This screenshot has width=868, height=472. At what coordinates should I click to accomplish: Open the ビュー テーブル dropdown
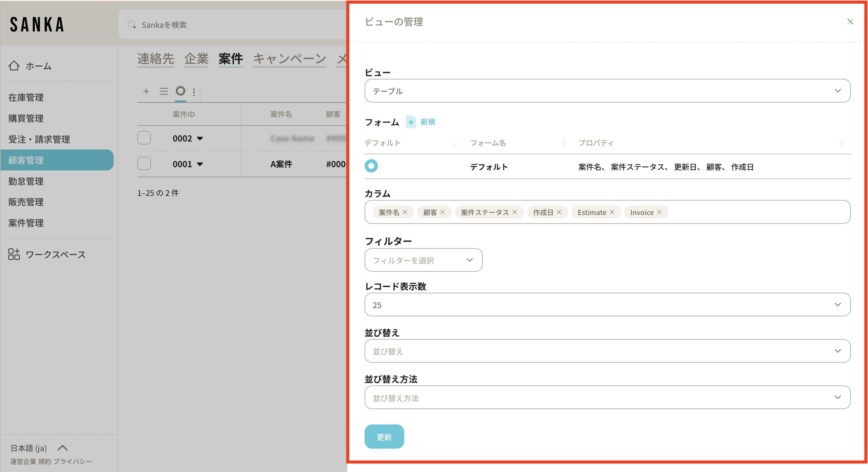pos(607,91)
